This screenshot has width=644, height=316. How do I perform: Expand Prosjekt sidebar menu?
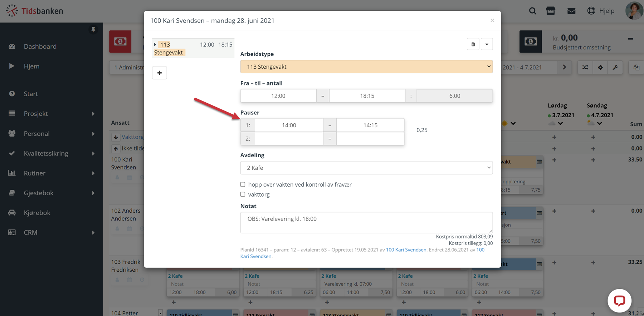click(52, 114)
